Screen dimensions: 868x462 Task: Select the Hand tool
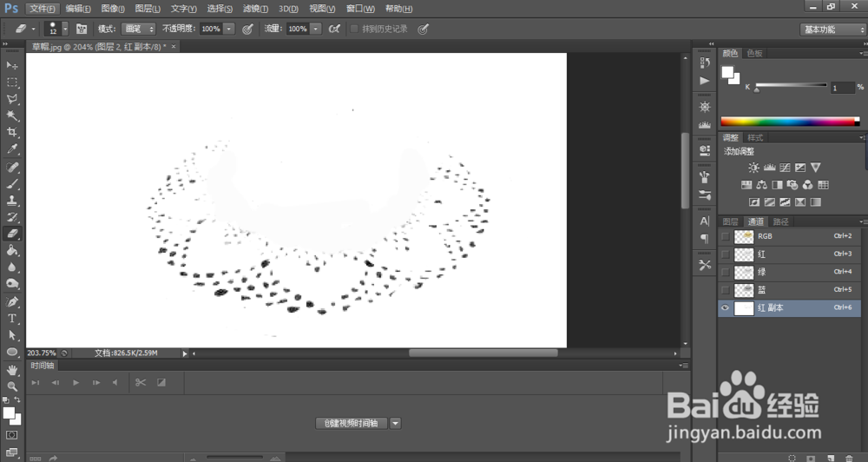coord(11,369)
